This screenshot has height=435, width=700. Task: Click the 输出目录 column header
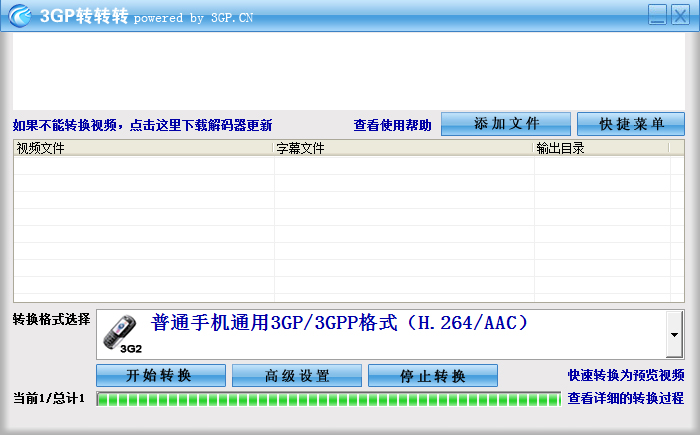click(601, 148)
